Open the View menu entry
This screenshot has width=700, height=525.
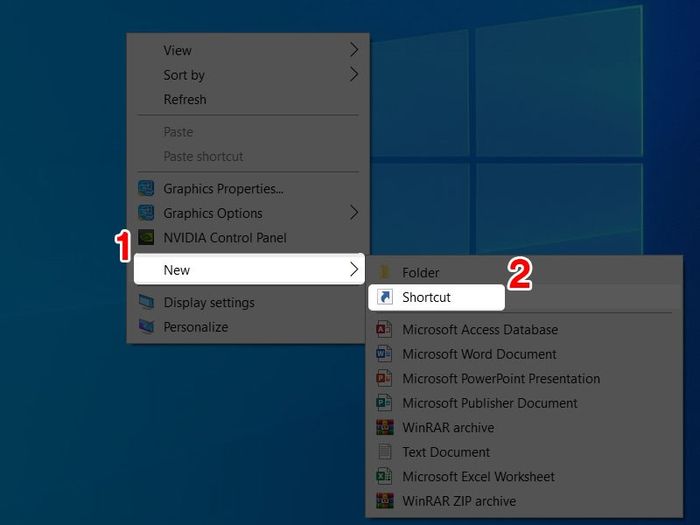(x=248, y=50)
